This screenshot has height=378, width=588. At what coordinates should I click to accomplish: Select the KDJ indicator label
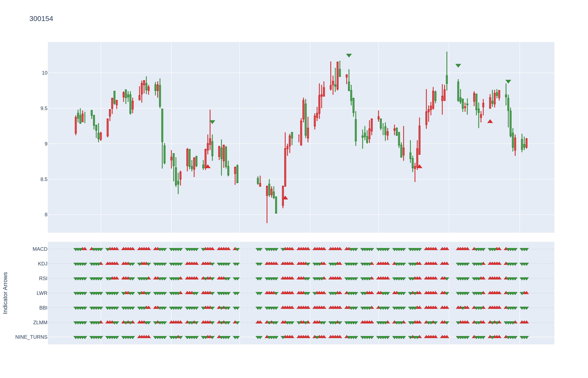click(42, 264)
